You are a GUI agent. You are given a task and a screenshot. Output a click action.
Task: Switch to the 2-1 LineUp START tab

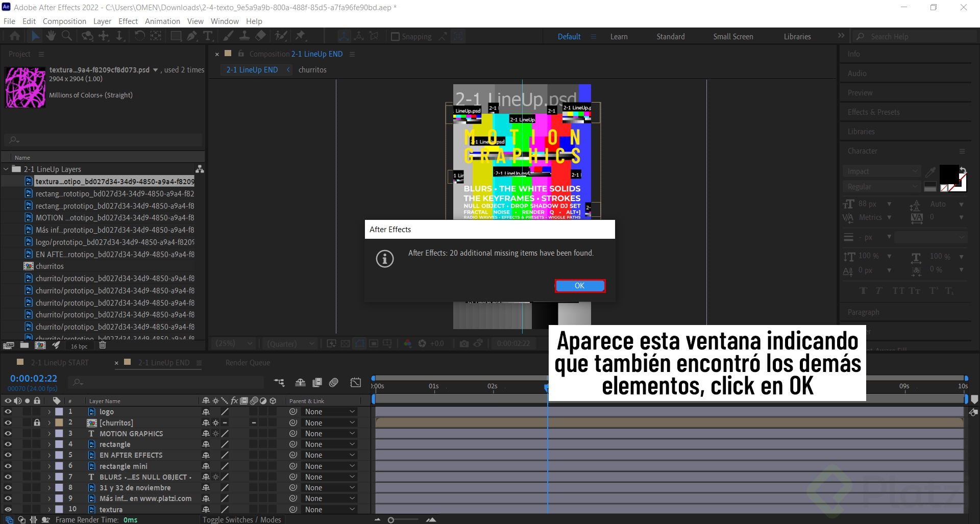[x=59, y=362]
